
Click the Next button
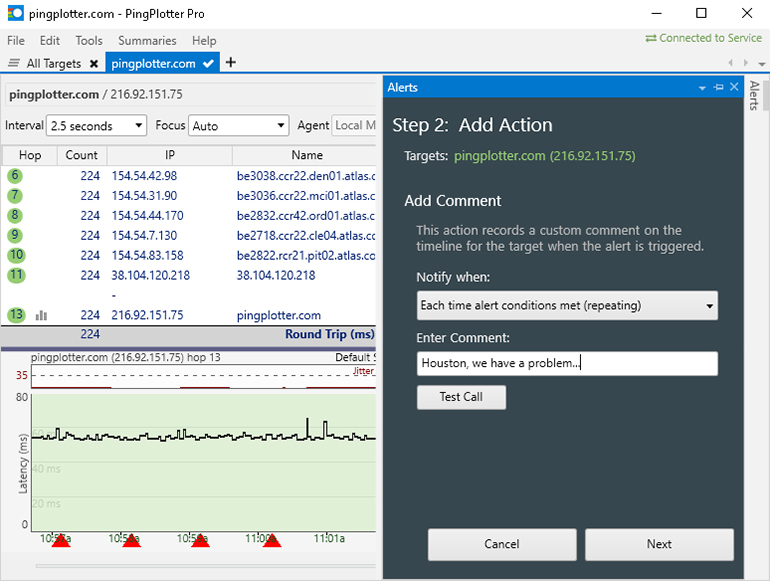click(659, 544)
